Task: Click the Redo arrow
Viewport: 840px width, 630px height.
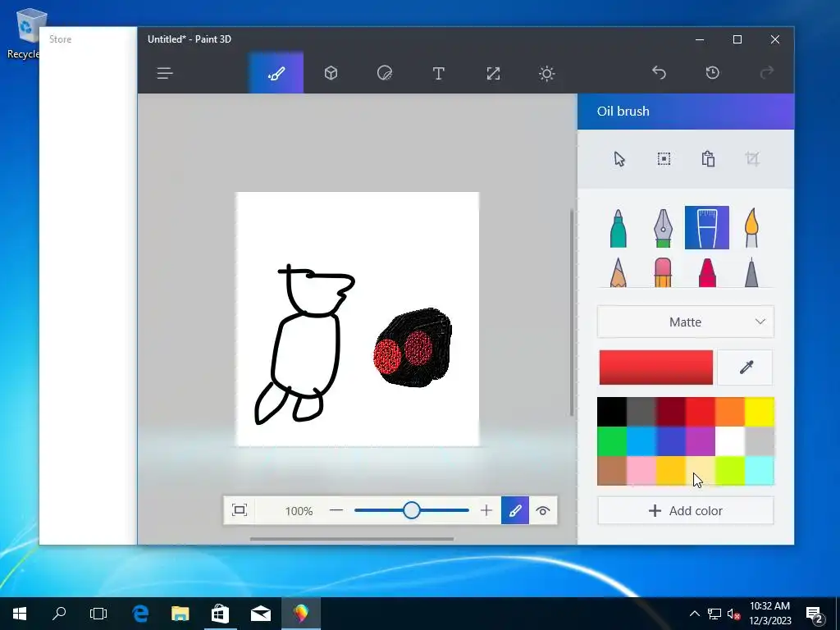Action: coord(767,72)
